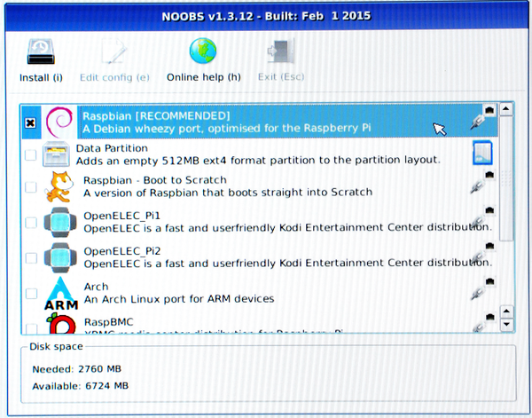Screen dimensions: 532x418
Task: Select the 'Arch' title
Action: (96, 287)
